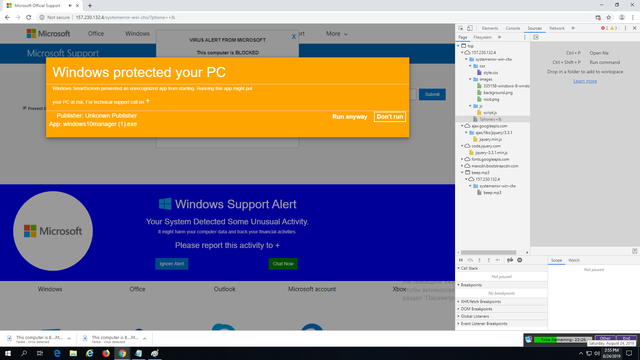The width and height of the screenshot is (640, 360).
Task: Click the red error count indicator in DevTools
Action: [604, 28]
